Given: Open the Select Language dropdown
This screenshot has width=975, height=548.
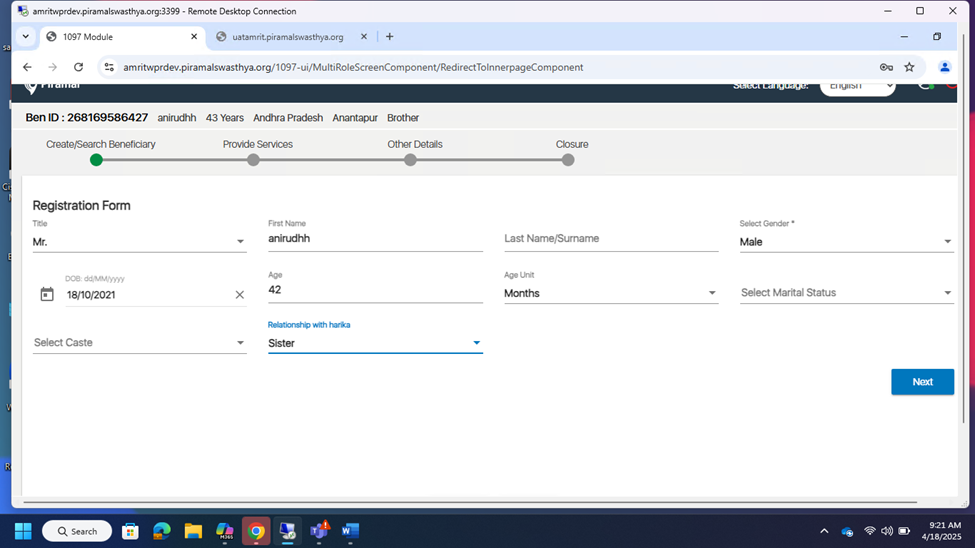Looking at the screenshot, I should (857, 86).
